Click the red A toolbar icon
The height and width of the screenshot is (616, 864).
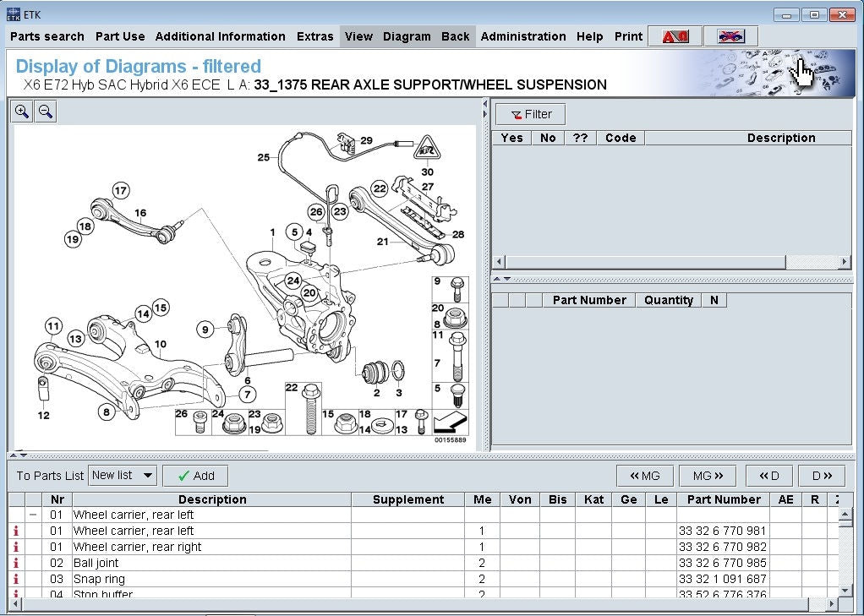click(675, 36)
